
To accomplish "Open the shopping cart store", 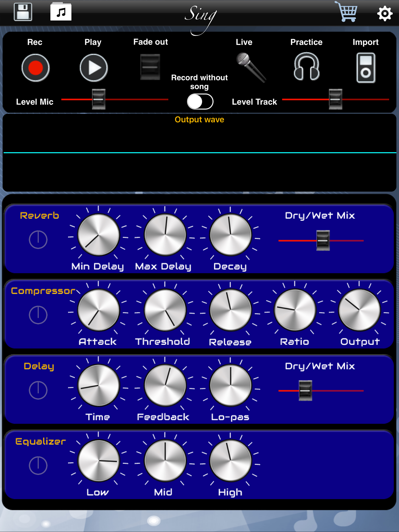I will (x=347, y=12).
